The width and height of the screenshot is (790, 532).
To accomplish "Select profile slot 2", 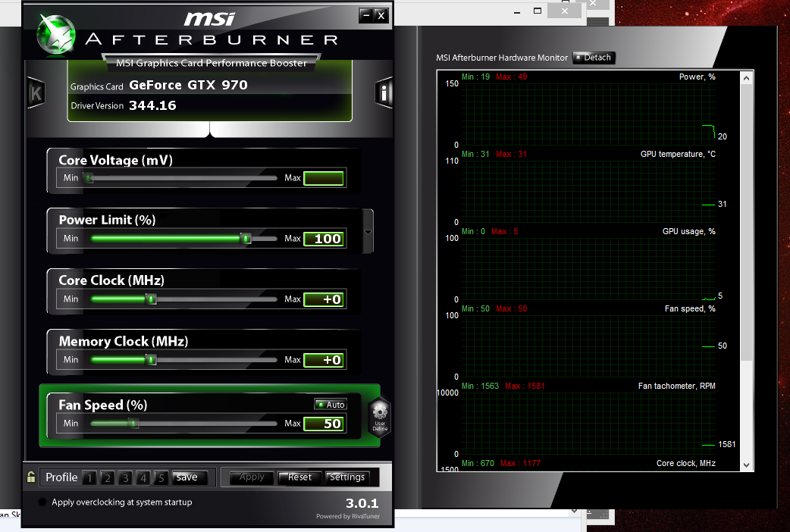I will (108, 477).
